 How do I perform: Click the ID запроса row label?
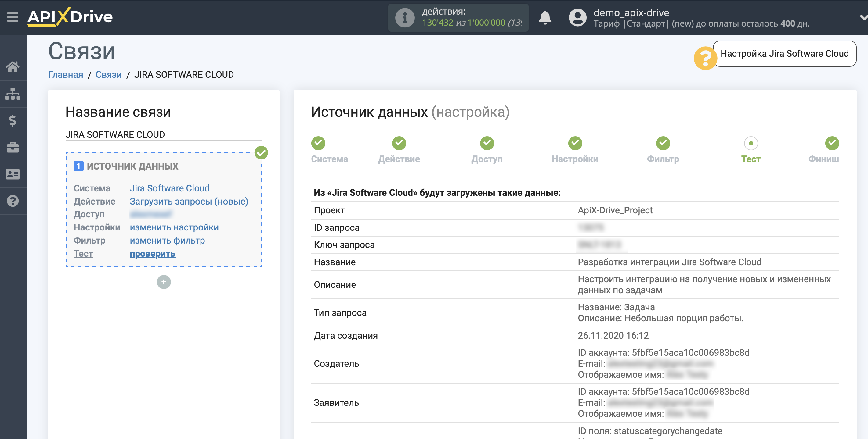[336, 228]
